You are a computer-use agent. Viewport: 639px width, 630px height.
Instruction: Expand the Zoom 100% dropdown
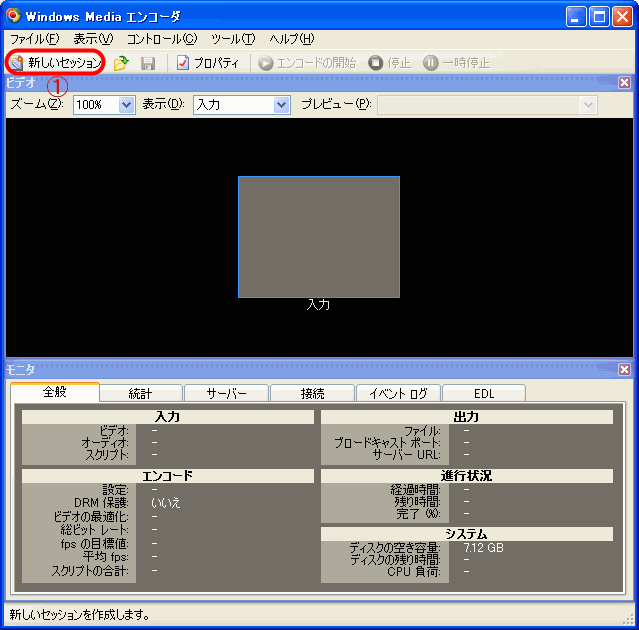tap(126, 105)
